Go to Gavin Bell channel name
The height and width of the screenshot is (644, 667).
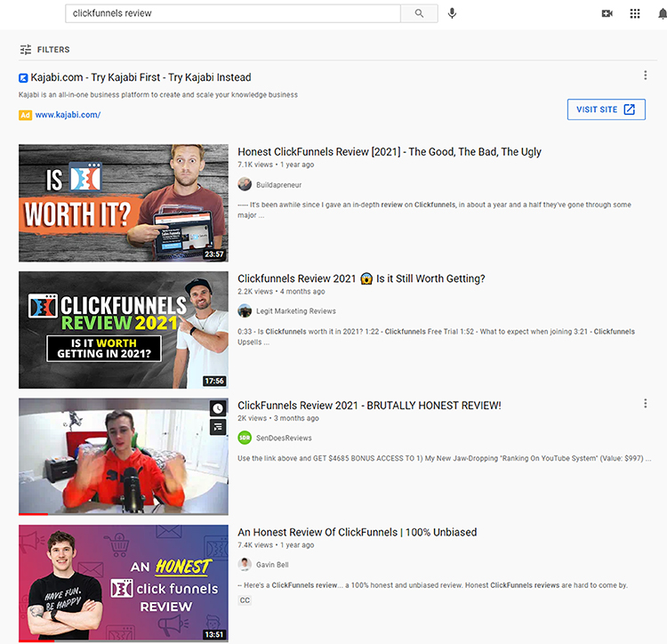[x=272, y=565]
